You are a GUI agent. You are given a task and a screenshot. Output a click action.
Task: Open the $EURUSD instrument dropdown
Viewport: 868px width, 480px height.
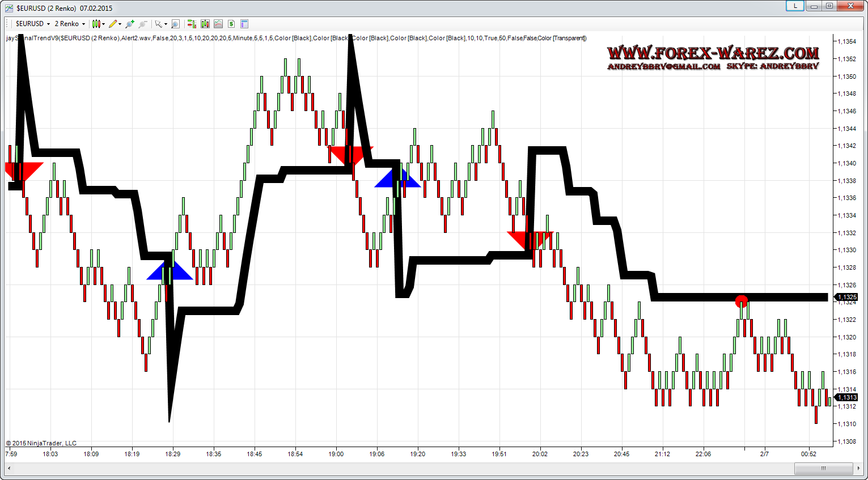pyautogui.click(x=33, y=24)
